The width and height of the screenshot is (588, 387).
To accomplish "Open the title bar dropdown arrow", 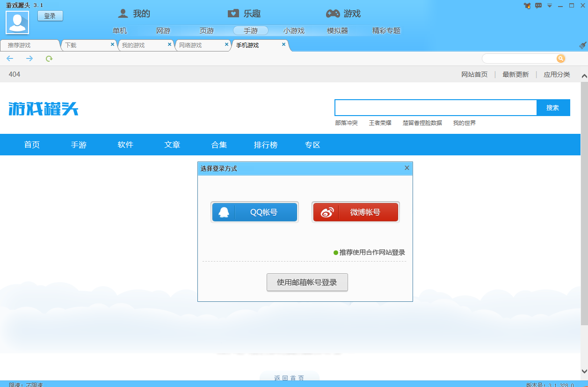I will point(549,6).
